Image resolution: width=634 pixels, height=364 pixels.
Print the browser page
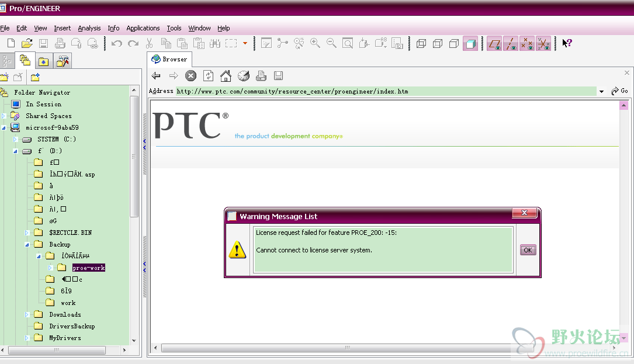pos(261,75)
